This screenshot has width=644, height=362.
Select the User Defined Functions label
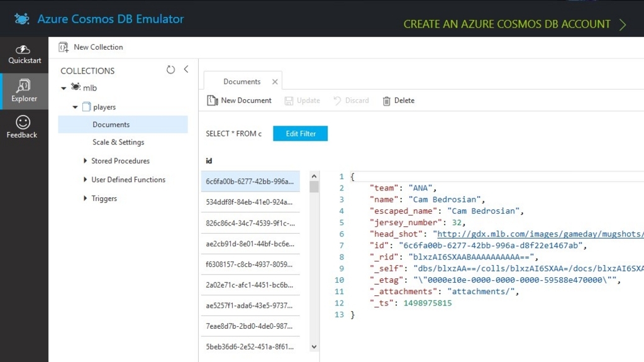click(128, 179)
